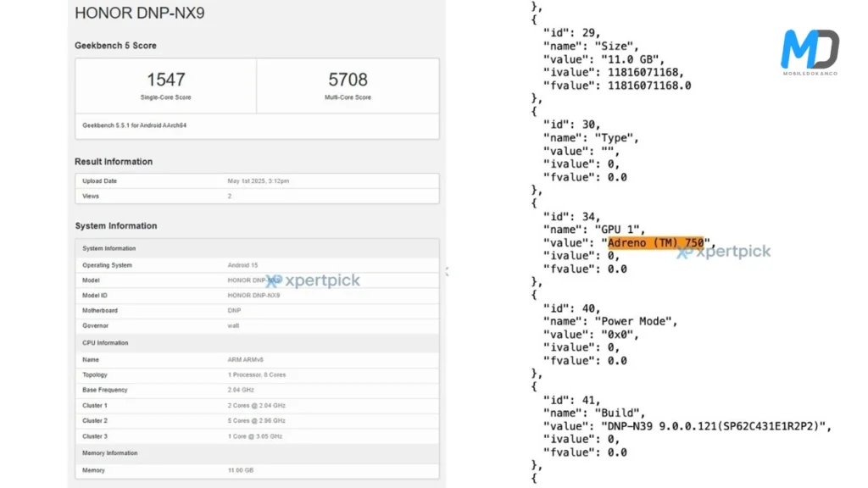Select the Memory Information table header row
868x488 pixels.
point(257,453)
